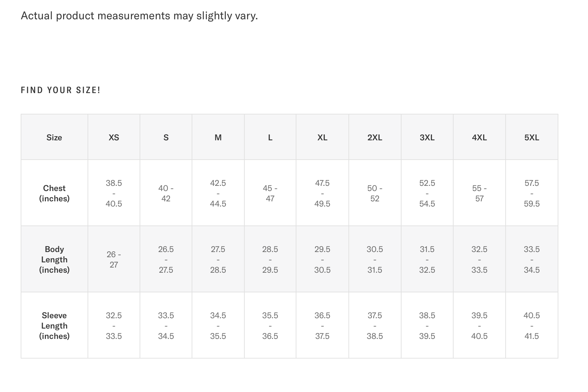Click the S sleeve length cell
588x392 pixels.
166,325
